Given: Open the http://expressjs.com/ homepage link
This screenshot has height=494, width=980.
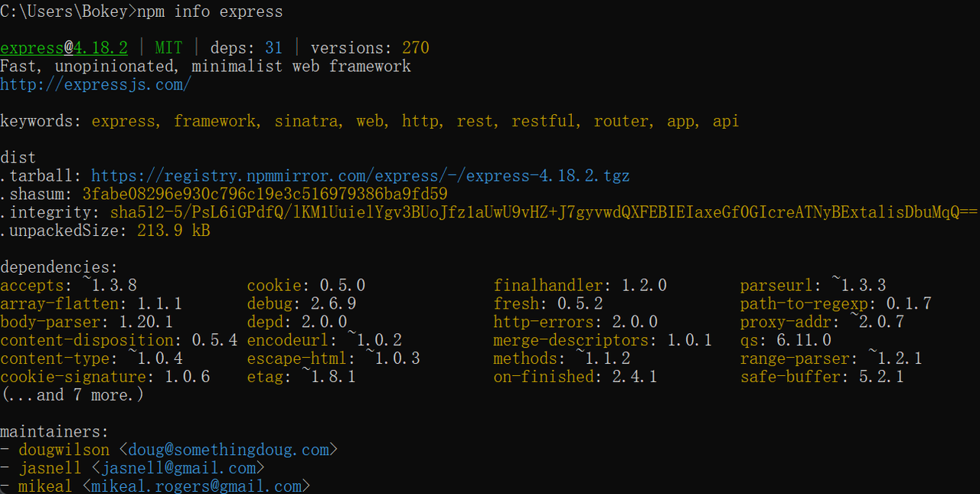Looking at the screenshot, I should pos(96,84).
